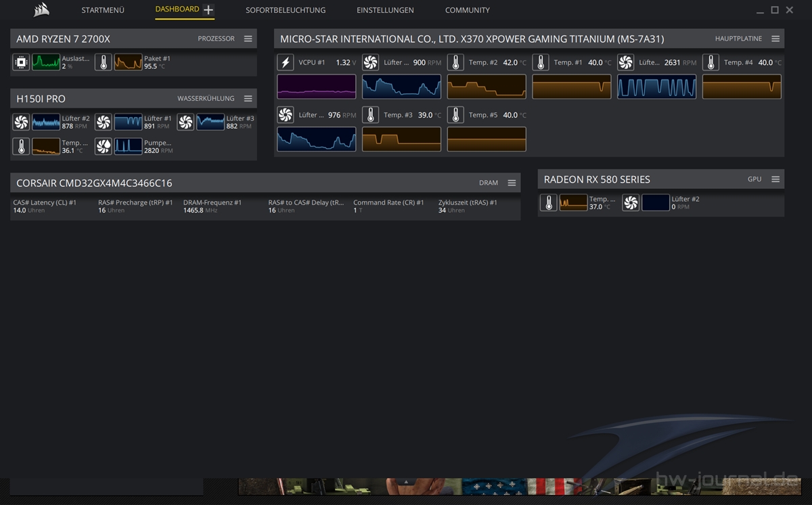Click H150I Lüfter #2 fan icon
Viewport: 812px width, 505px height.
pos(21,123)
